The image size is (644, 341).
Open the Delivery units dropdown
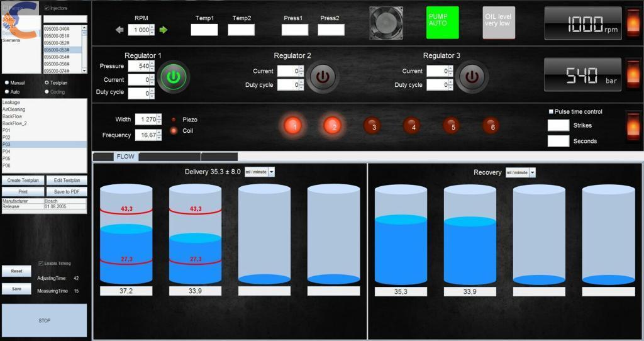point(271,172)
